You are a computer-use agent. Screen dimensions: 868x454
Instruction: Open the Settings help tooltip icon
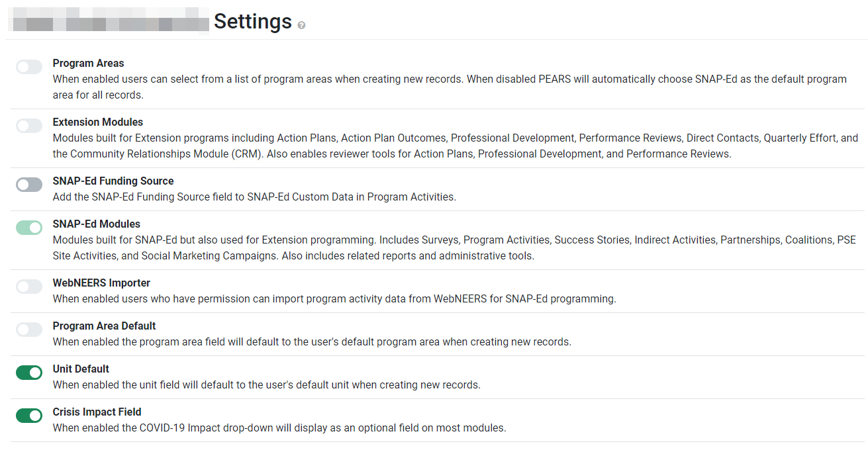[302, 24]
